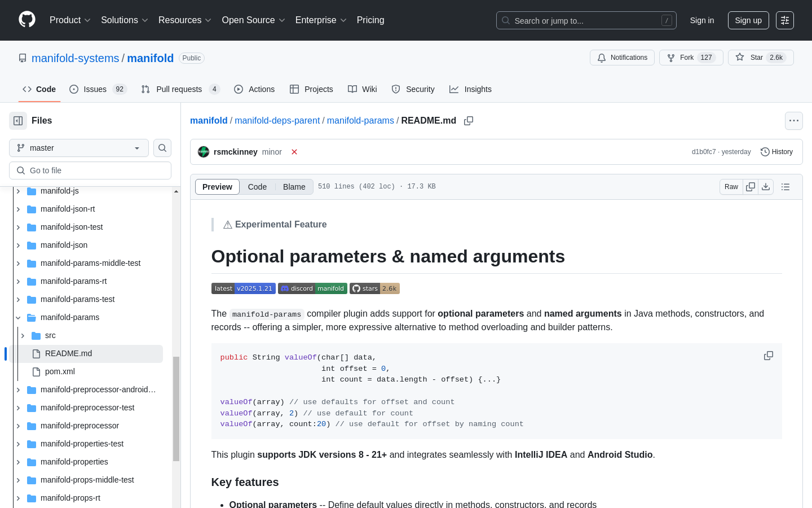Click rsmckinney avatar image
Viewport: 812px width, 508px height.
[x=204, y=152]
